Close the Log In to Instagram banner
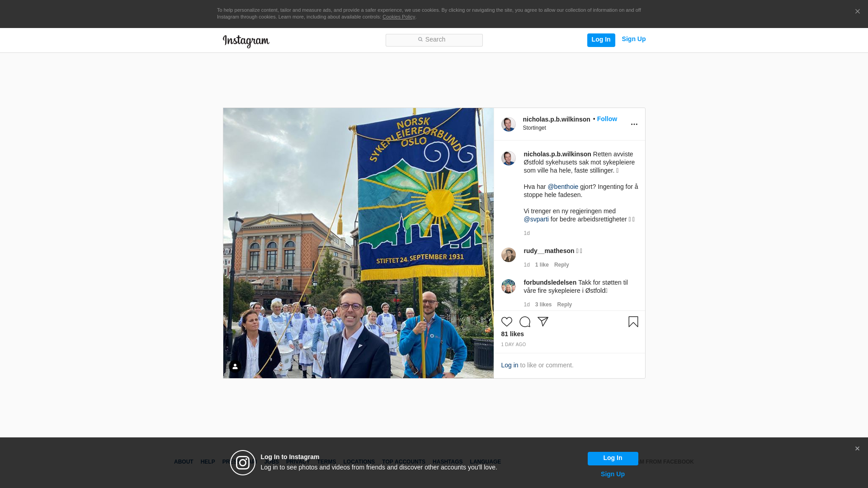The image size is (868, 488). (857, 449)
